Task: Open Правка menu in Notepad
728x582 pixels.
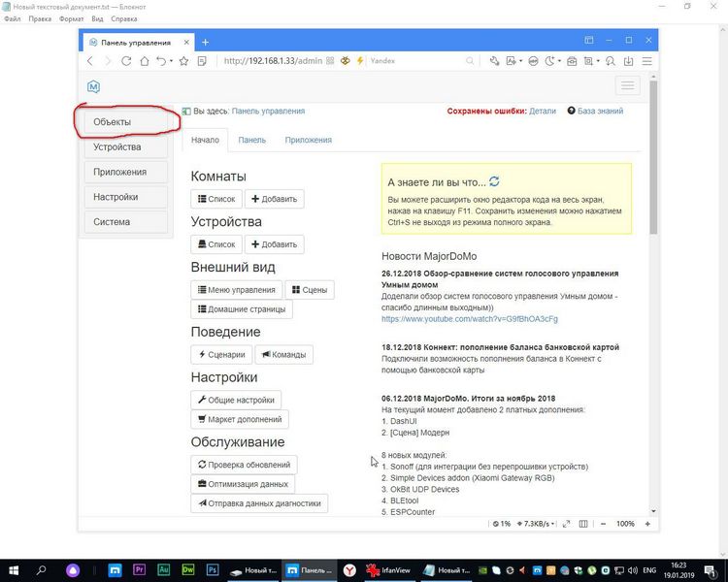Action: (x=40, y=19)
